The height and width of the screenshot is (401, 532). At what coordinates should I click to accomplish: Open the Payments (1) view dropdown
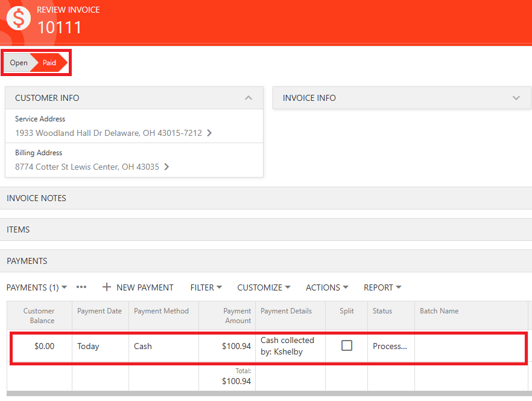pos(37,287)
